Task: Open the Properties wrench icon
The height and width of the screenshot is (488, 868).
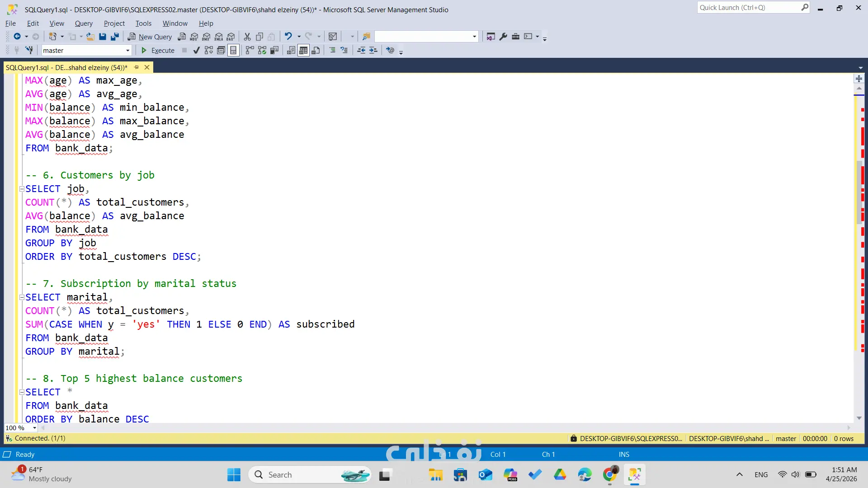Action: coord(503,37)
